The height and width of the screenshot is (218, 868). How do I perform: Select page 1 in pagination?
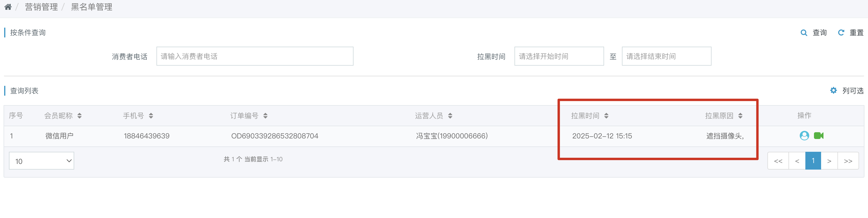click(813, 161)
